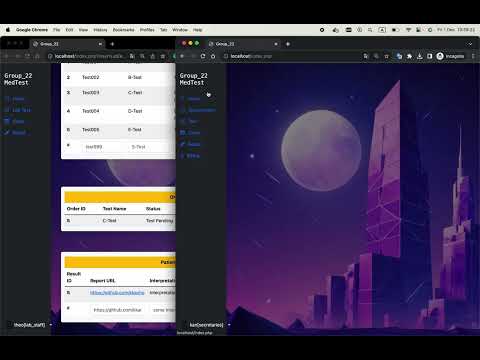
Task: Open the Extensions puzzle icon in front window
Action: (x=409, y=56)
